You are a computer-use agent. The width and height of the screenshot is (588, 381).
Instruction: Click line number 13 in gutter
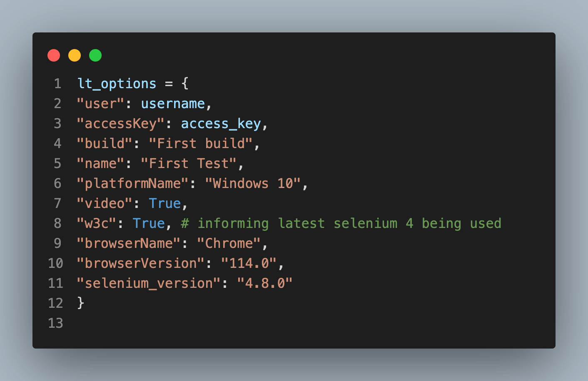[x=55, y=323]
